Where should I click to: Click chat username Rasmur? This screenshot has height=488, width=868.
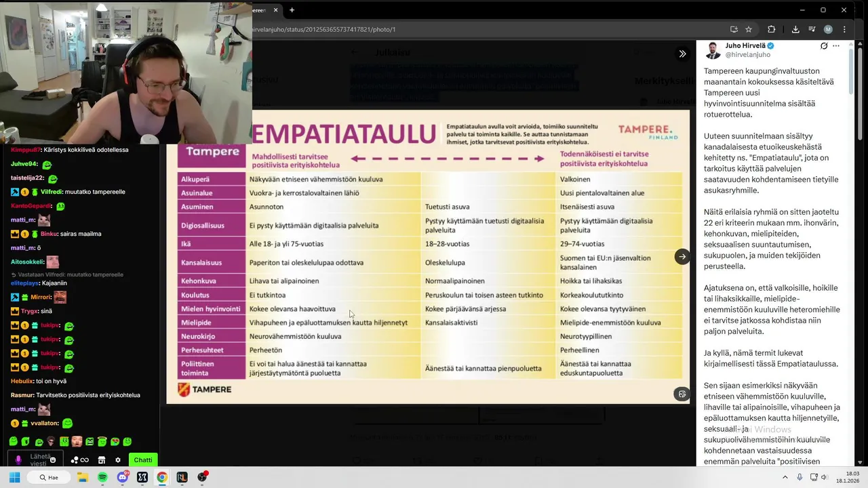(22, 395)
